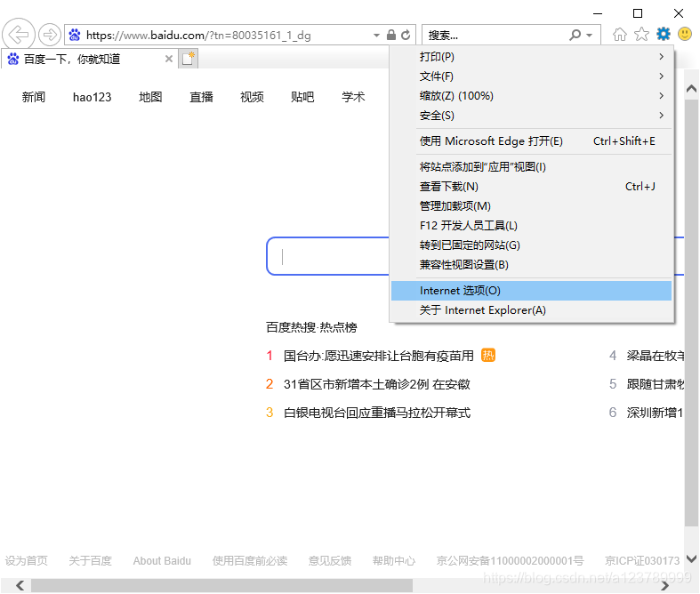The image size is (700, 594).
Task: Open 兼容性视图设置(B)
Action: [x=531, y=265]
